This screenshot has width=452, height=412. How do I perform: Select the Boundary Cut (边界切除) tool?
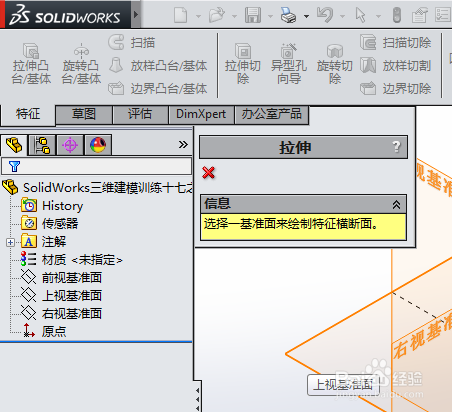point(396,89)
